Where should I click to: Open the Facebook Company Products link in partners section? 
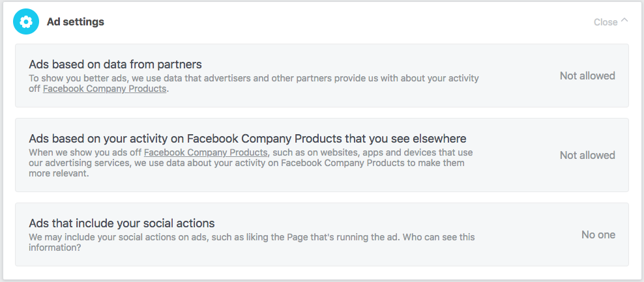pos(104,89)
